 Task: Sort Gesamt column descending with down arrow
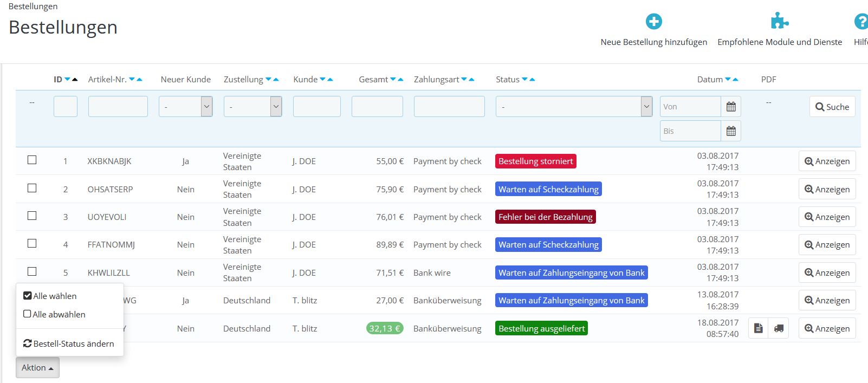coord(393,80)
